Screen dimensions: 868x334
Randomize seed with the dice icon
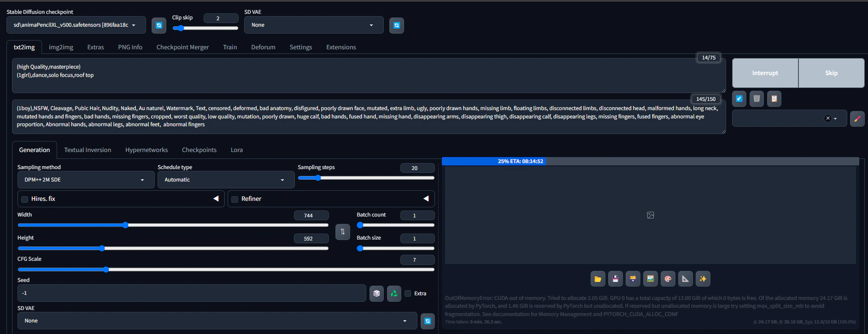(376, 293)
